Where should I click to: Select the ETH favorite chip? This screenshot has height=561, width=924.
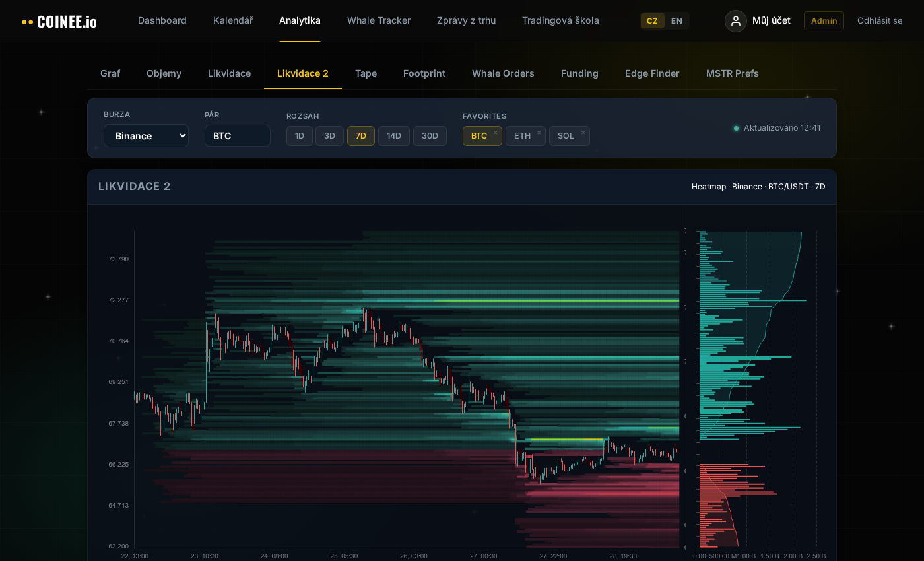click(522, 136)
